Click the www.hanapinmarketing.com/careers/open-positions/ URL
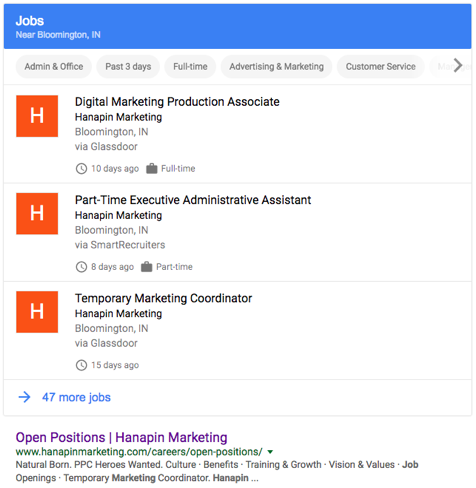 click(139, 452)
